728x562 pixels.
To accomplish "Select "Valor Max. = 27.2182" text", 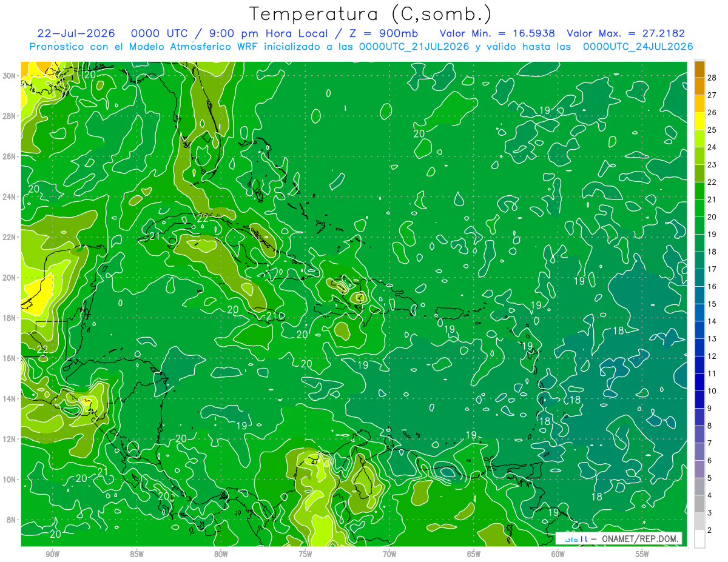I will click(625, 33).
